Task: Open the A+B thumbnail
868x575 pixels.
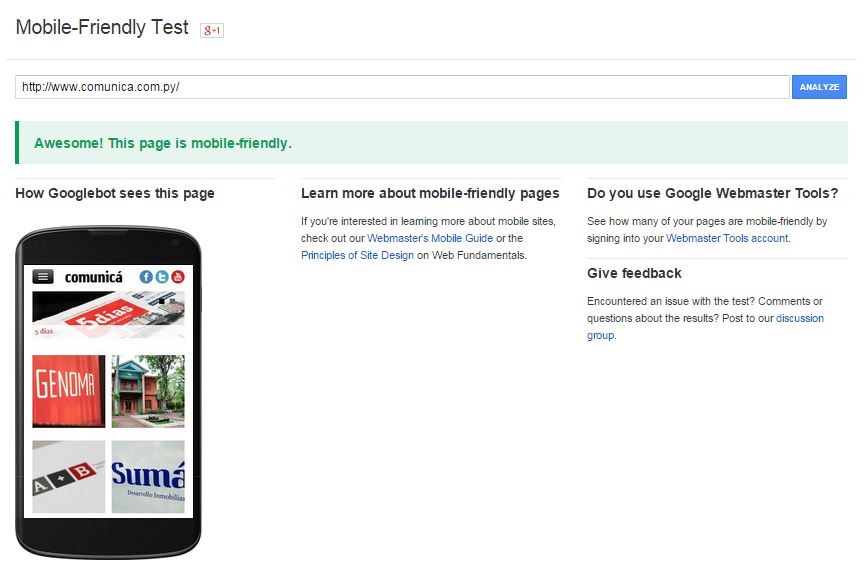Action: click(69, 476)
